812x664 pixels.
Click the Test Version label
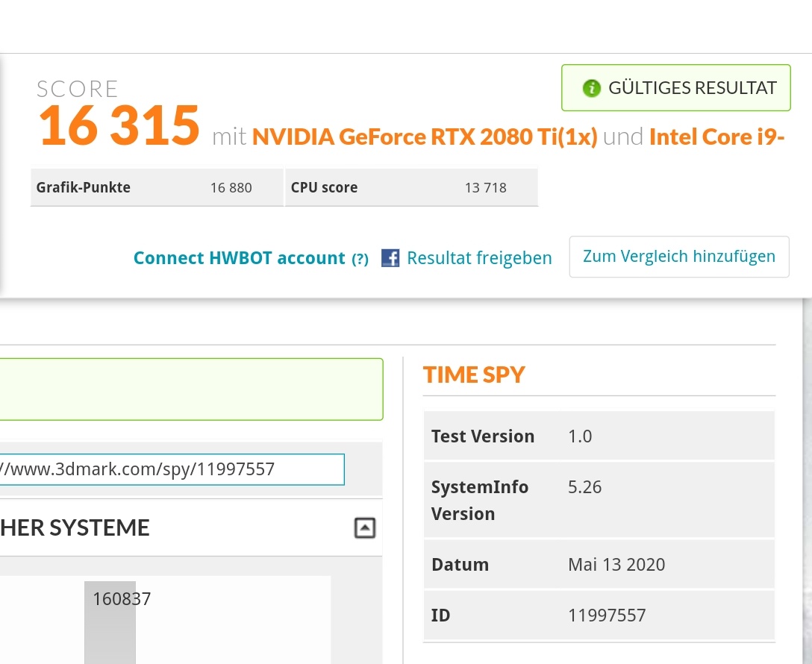point(483,436)
